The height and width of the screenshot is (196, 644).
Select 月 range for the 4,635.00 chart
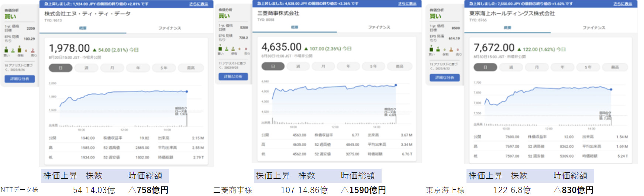[323, 66]
